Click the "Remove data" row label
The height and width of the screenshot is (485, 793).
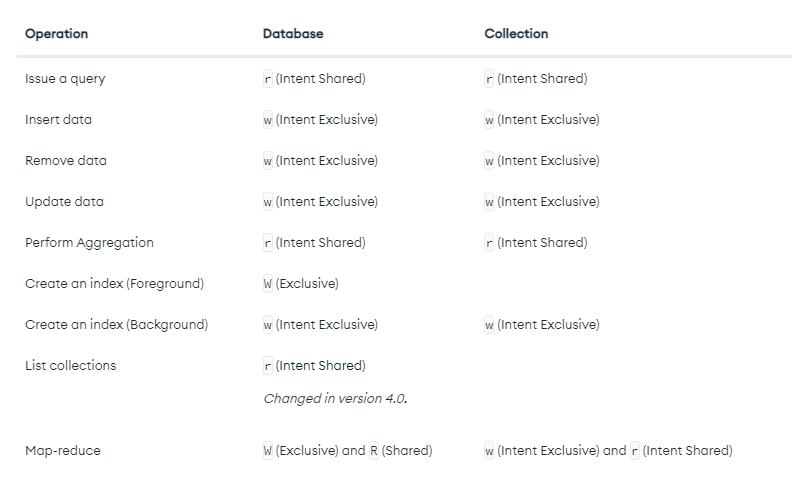coord(66,161)
